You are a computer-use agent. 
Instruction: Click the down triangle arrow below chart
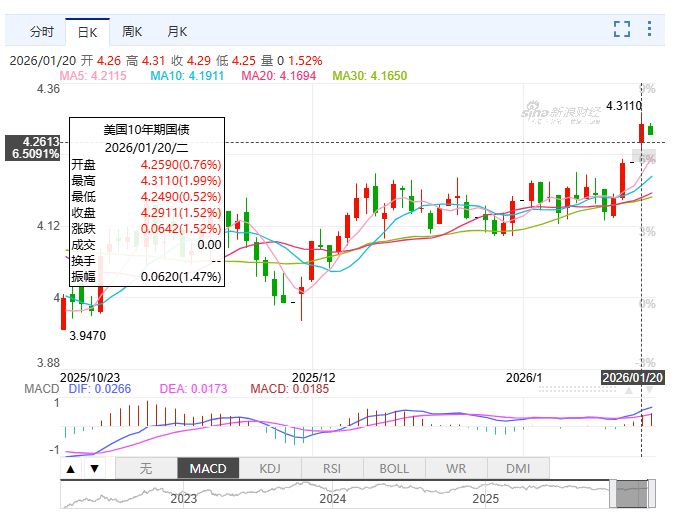[x=94, y=468]
